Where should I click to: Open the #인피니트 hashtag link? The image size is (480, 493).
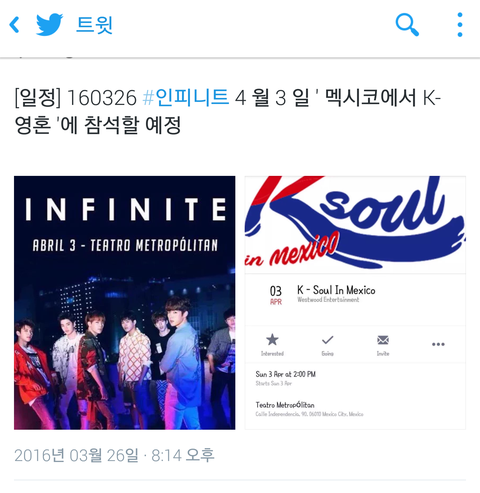click(186, 98)
